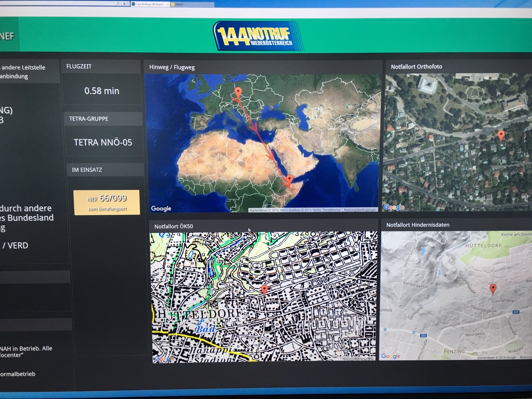Click the PENZING label on Hindernisdaten map

(454, 351)
